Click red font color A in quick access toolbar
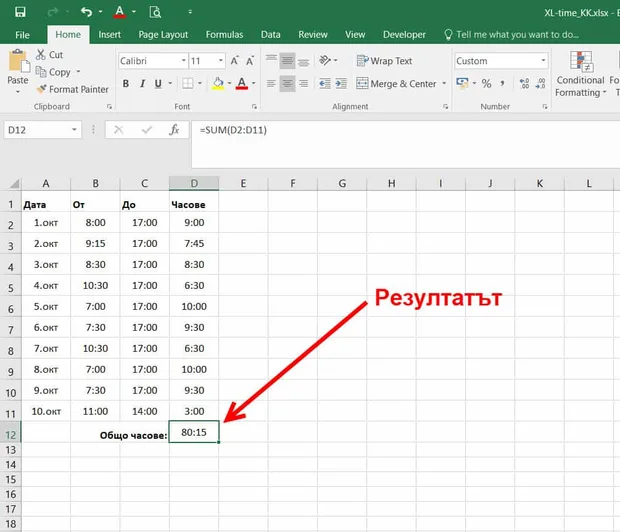The image size is (620, 532). click(x=119, y=12)
